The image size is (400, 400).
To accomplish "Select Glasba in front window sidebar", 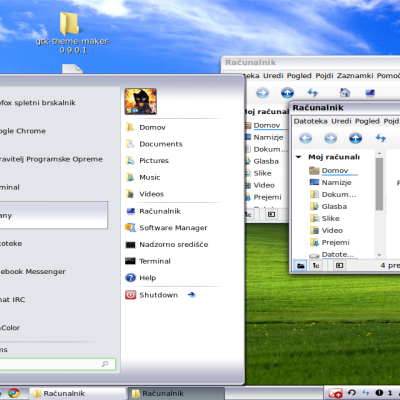I will pos(328,206).
